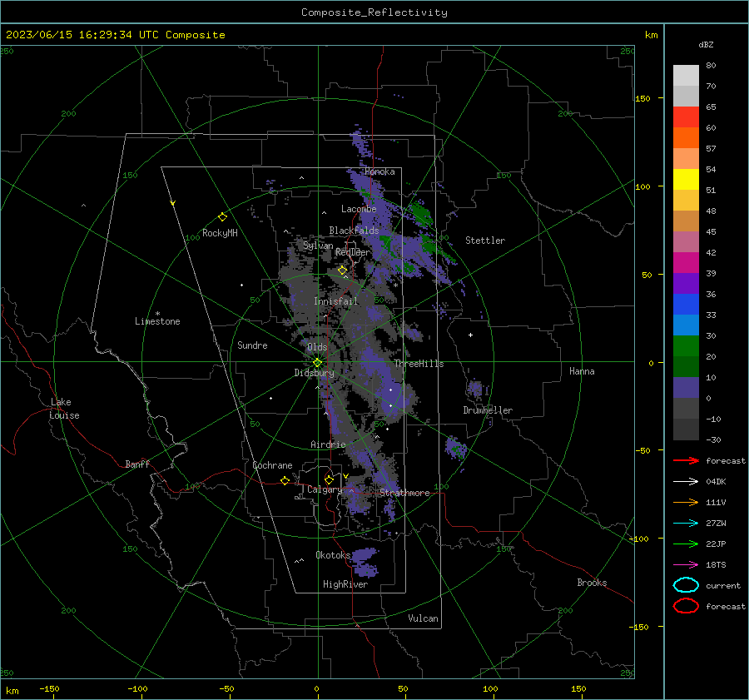Click the 'Lacombe' map label

coord(359,209)
